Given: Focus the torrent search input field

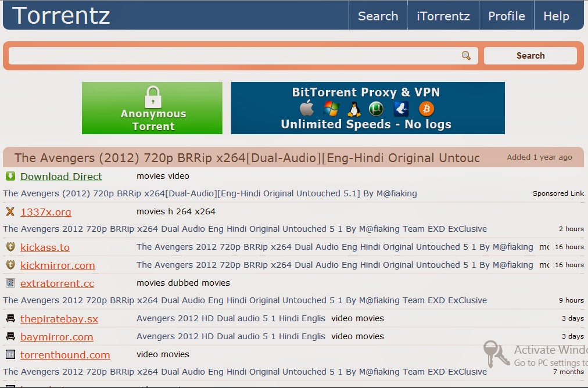Looking at the screenshot, I should tap(243, 56).
